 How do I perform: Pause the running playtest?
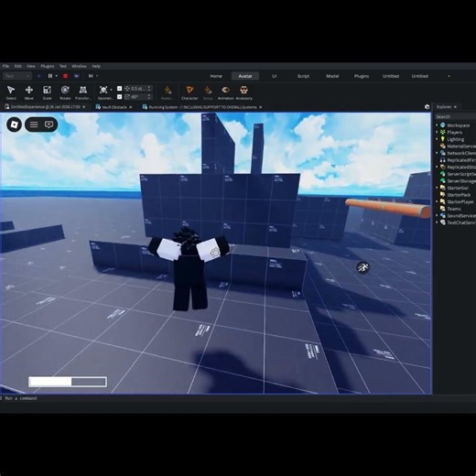click(50, 76)
